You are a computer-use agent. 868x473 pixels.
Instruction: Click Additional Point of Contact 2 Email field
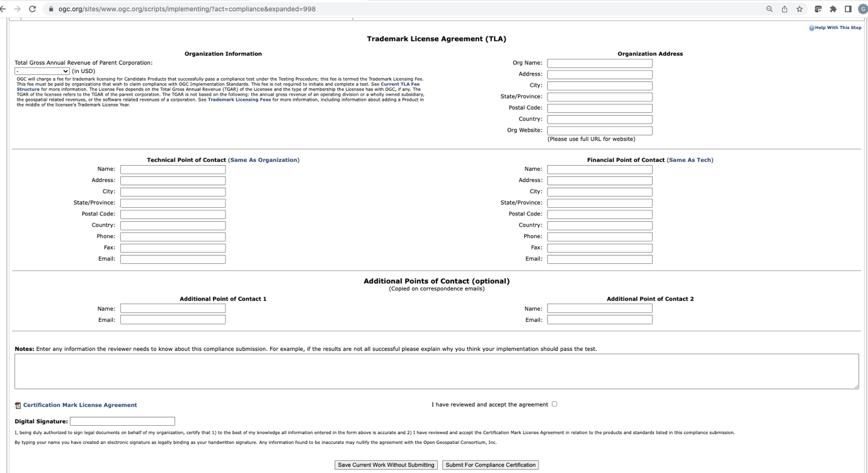pyautogui.click(x=600, y=320)
